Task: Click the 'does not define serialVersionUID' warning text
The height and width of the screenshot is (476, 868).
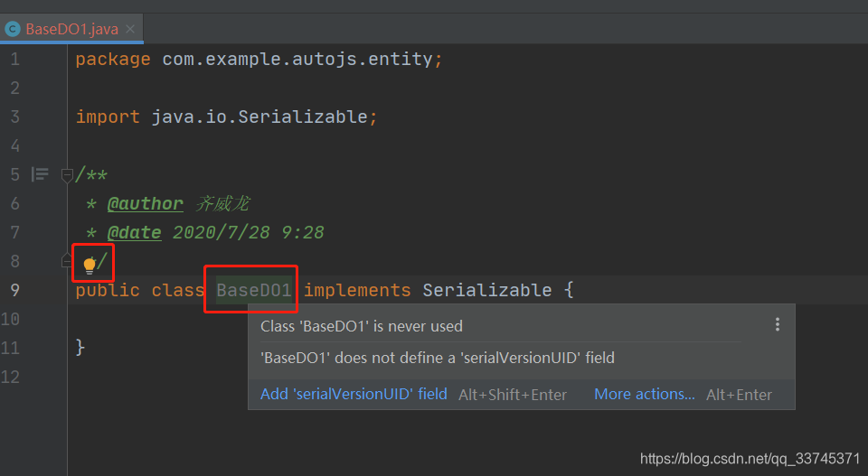Action: tap(438, 358)
